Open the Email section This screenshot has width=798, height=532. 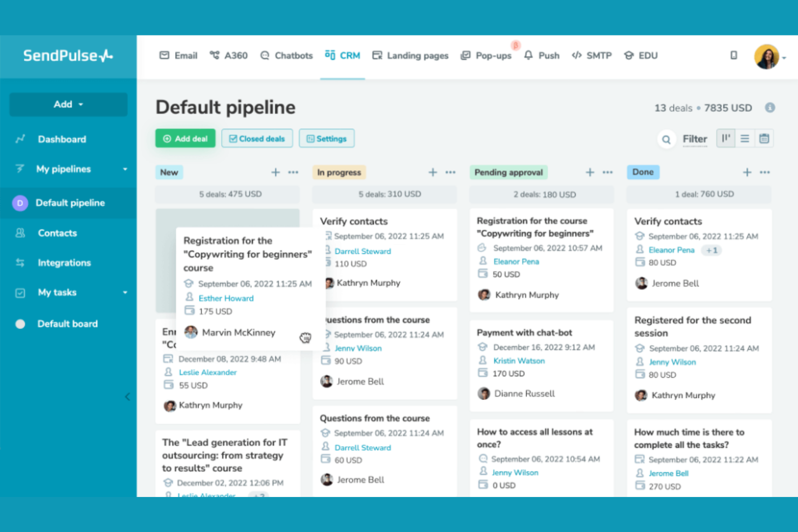pos(178,56)
